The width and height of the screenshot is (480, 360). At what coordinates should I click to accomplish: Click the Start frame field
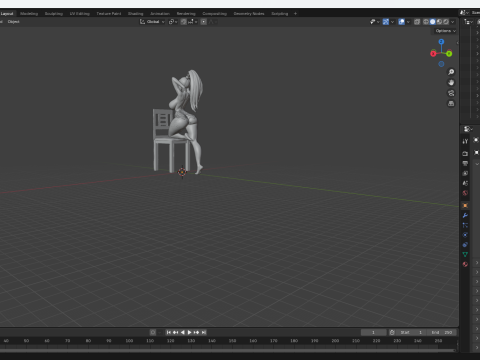pyautogui.click(x=412, y=332)
